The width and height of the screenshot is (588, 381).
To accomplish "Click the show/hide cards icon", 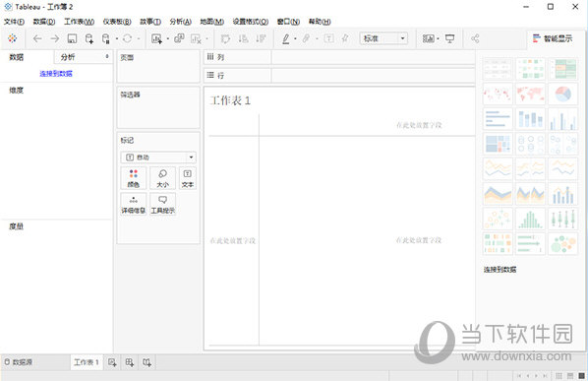I will (x=429, y=38).
